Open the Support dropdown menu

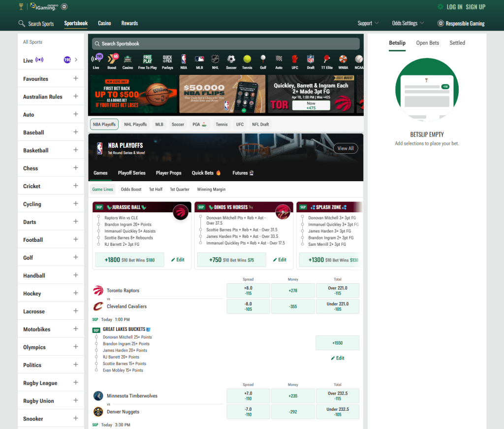(368, 23)
